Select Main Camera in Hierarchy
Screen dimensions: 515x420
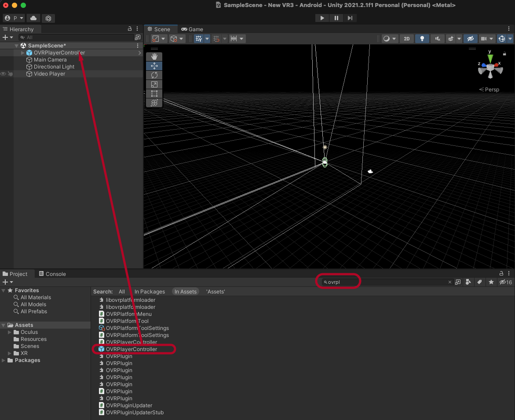point(50,60)
